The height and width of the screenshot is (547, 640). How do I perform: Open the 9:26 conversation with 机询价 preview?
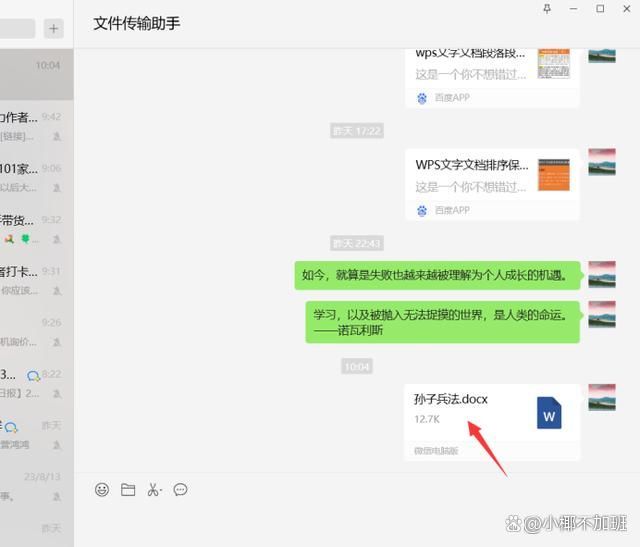click(37, 332)
